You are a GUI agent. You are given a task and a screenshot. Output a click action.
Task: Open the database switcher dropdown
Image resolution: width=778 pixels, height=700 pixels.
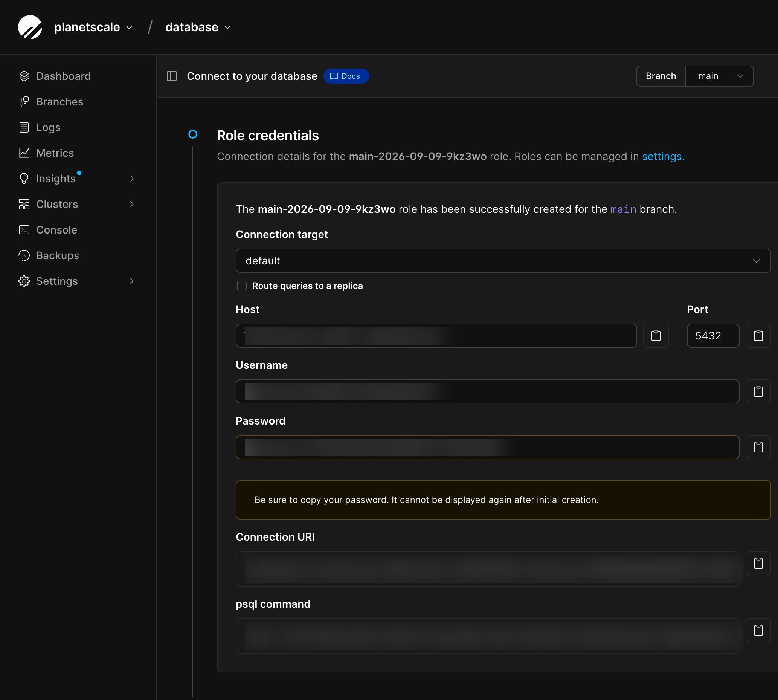coord(198,27)
